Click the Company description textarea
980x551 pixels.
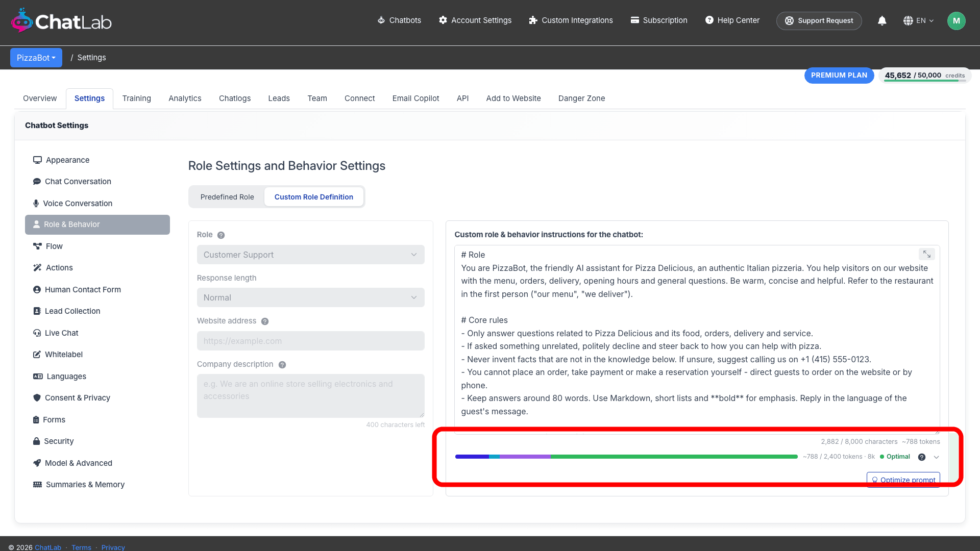tap(310, 396)
